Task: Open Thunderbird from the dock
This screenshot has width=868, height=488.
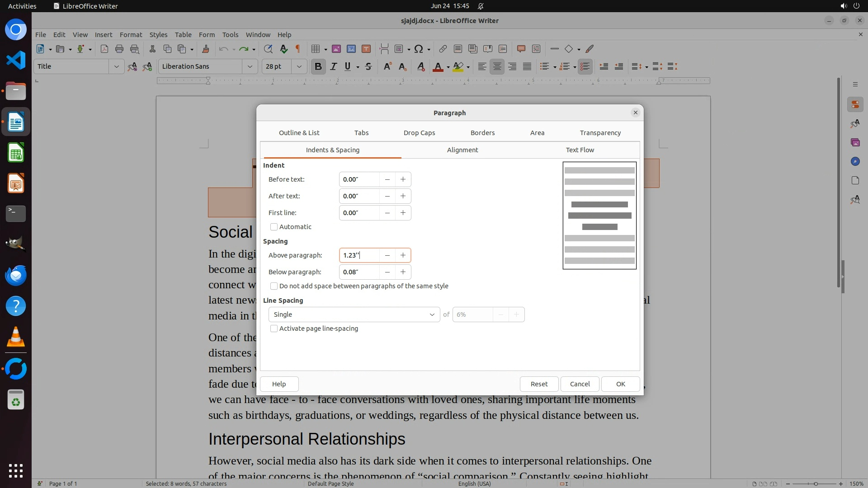Action: [16, 275]
